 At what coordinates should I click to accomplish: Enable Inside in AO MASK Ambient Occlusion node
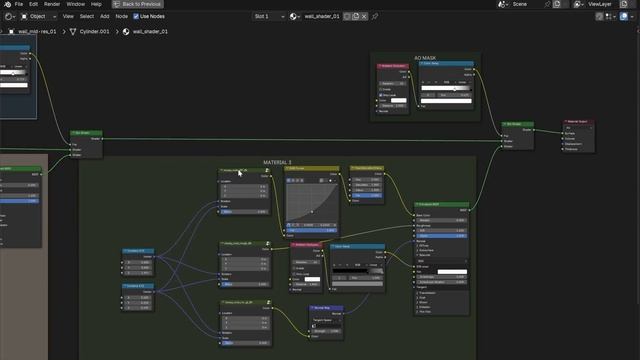pyautogui.click(x=381, y=89)
